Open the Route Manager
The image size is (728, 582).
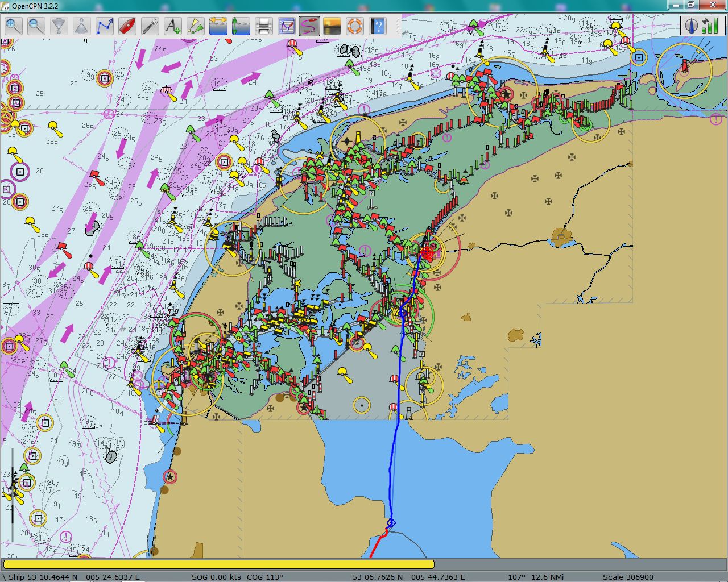tap(287, 26)
